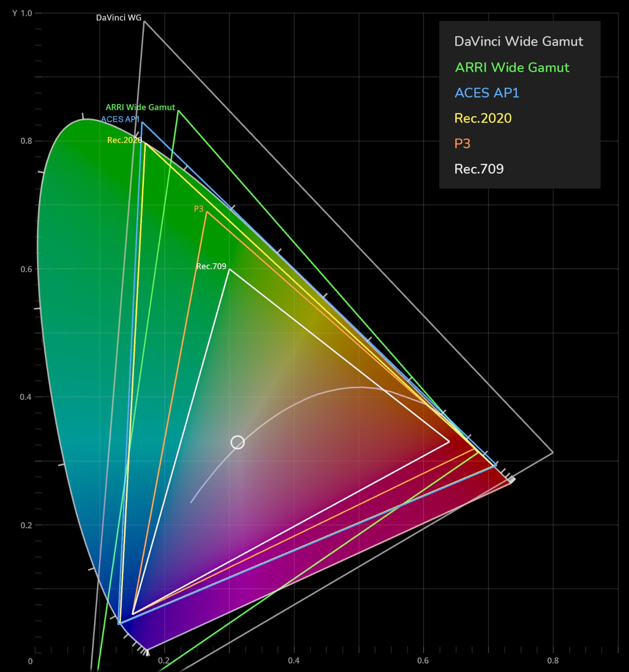Click the DaVinci WG label at triangle apex
The width and height of the screenshot is (629, 672).
coord(119,18)
